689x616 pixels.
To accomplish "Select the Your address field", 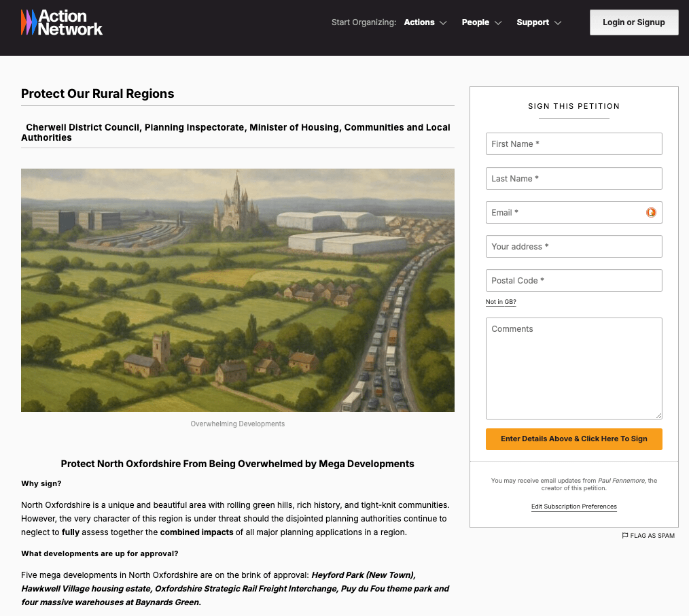I will 573,247.
